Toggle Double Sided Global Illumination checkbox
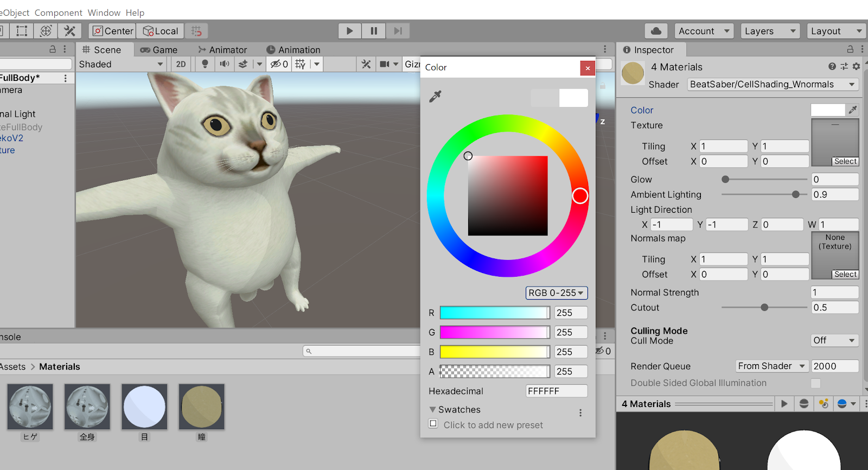The height and width of the screenshot is (470, 868). click(816, 383)
